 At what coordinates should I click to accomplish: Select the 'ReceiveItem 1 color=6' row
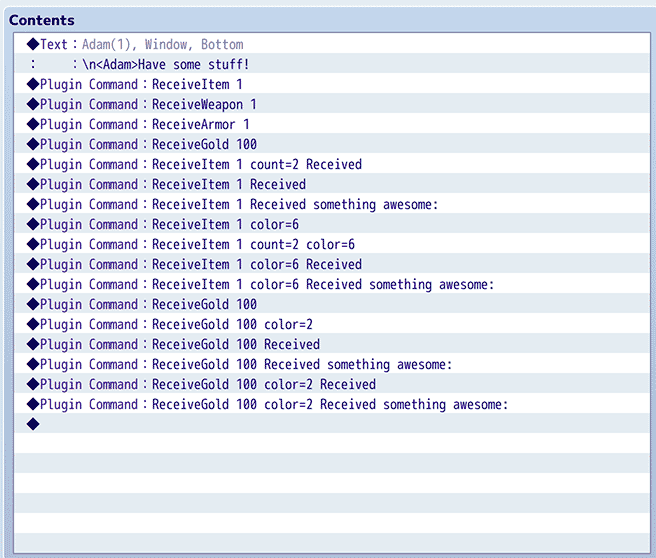tap(332, 224)
